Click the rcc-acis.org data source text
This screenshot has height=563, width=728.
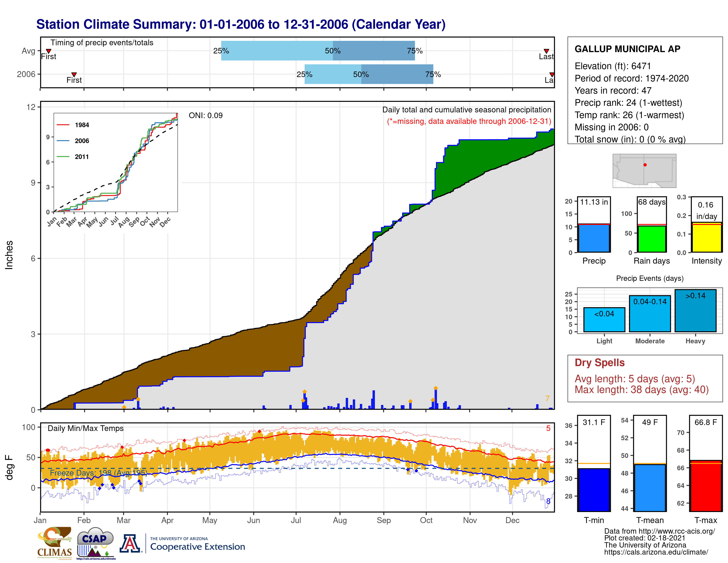coord(659,531)
